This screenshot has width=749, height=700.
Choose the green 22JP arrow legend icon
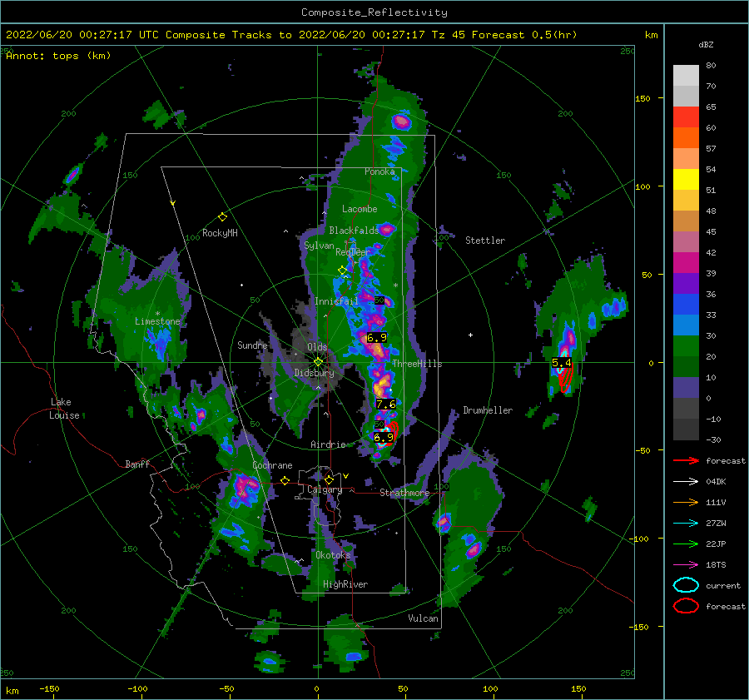pyautogui.click(x=686, y=544)
